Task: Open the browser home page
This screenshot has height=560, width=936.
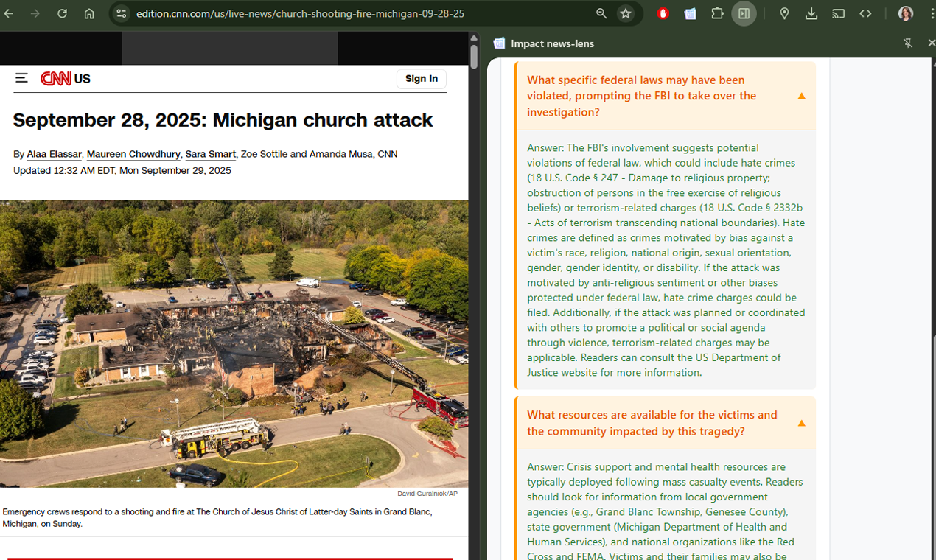Action: tap(89, 13)
